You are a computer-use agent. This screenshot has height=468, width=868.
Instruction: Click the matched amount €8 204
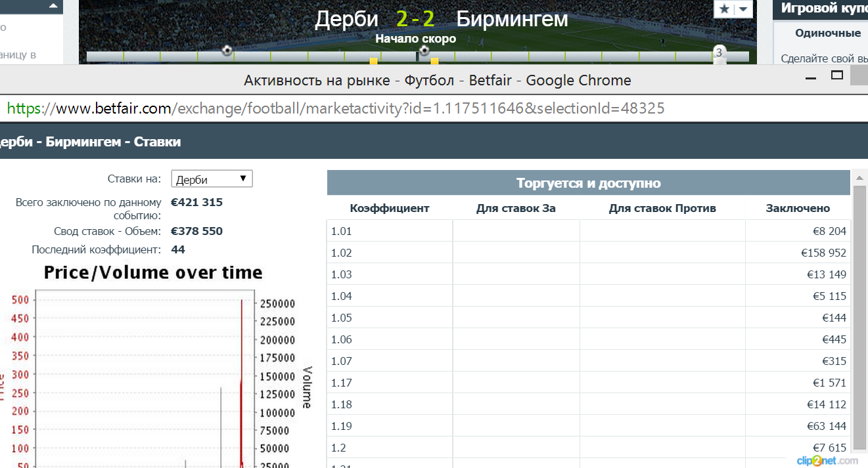[x=829, y=231]
